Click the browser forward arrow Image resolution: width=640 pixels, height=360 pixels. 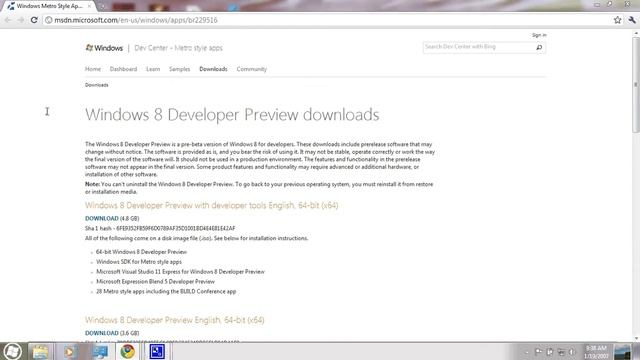(21, 20)
